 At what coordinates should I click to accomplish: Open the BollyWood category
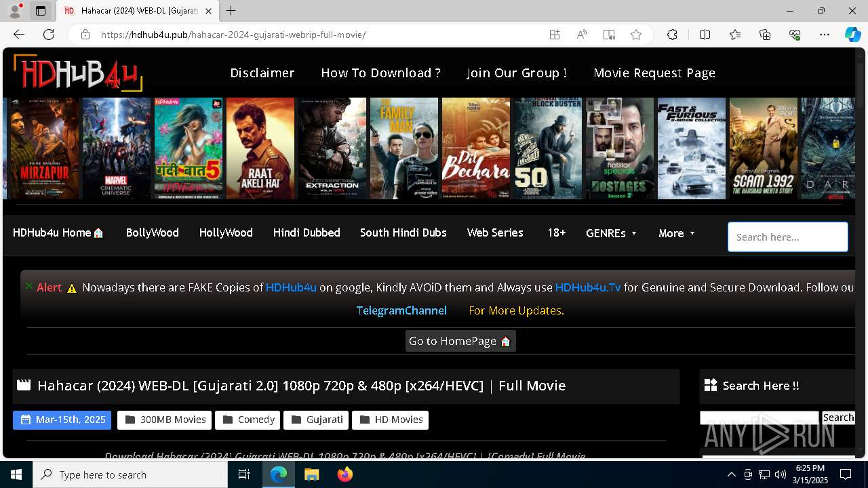(x=153, y=232)
